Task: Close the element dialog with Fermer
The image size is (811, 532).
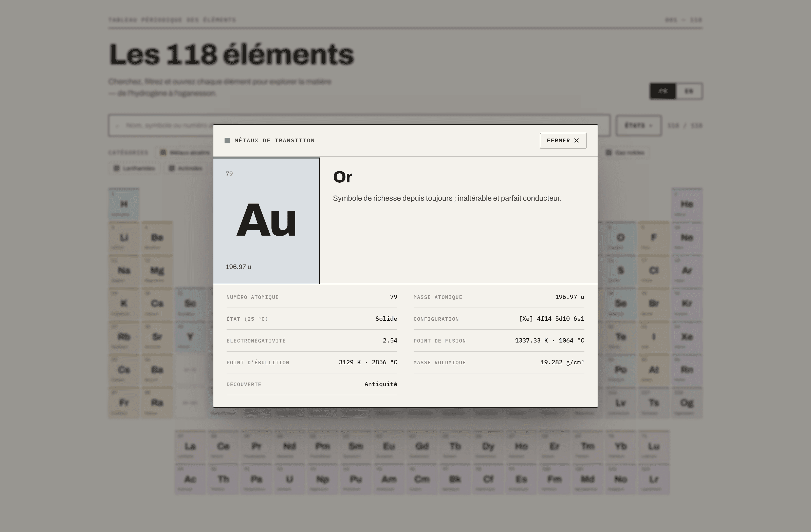Action: tap(563, 141)
